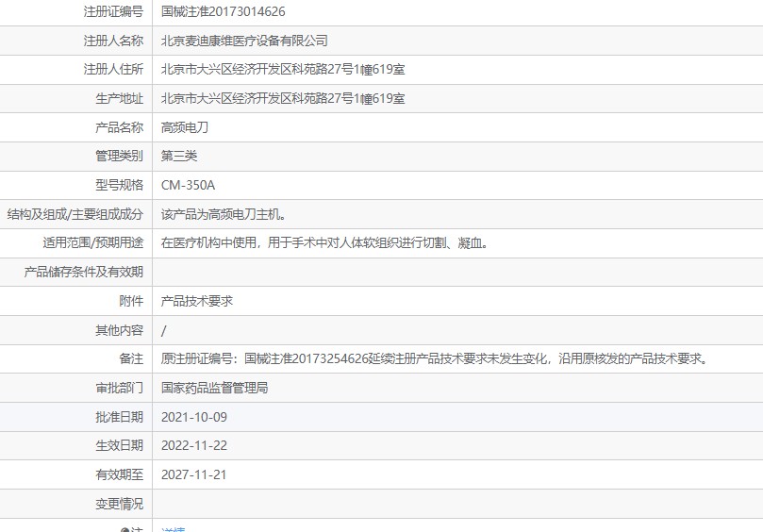Click the 产品储存条件及有效期 label

click(x=84, y=272)
